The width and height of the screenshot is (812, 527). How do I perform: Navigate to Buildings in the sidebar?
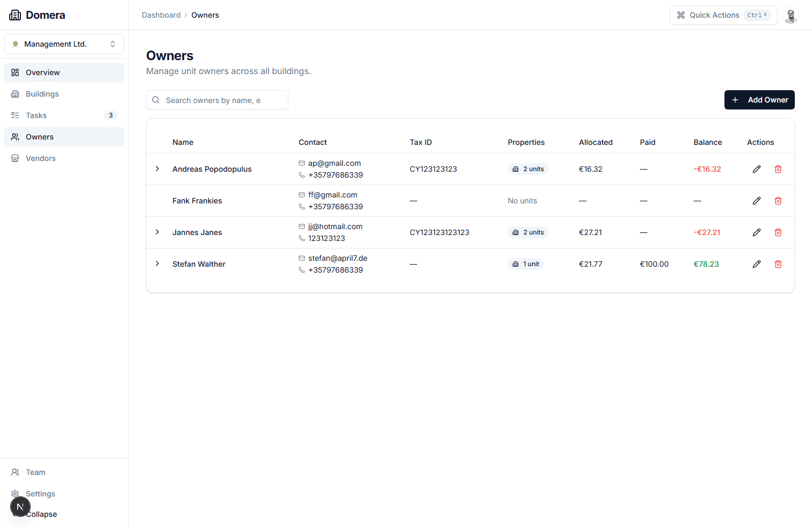coord(42,93)
